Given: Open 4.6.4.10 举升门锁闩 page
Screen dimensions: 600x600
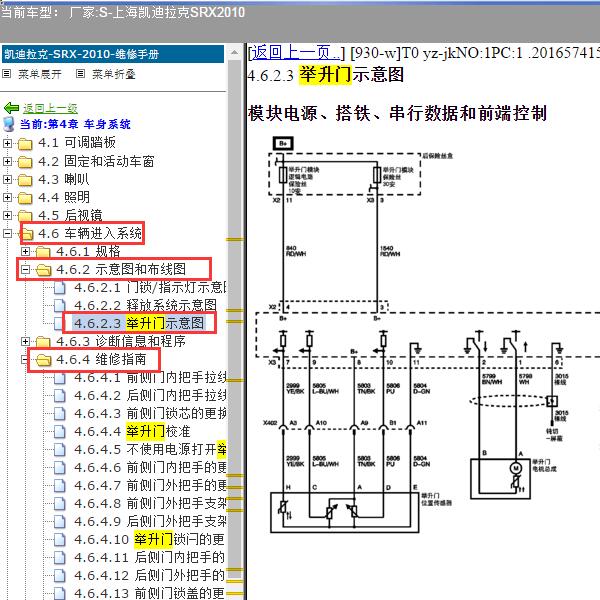Looking at the screenshot, I should tap(149, 539).
